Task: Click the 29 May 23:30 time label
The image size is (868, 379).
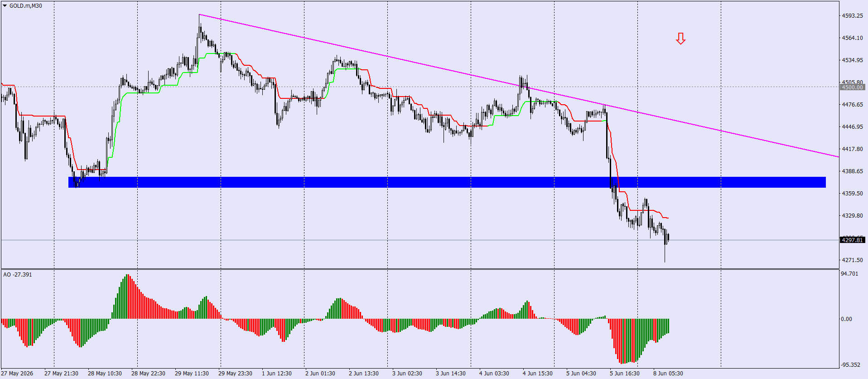Action: (235, 374)
